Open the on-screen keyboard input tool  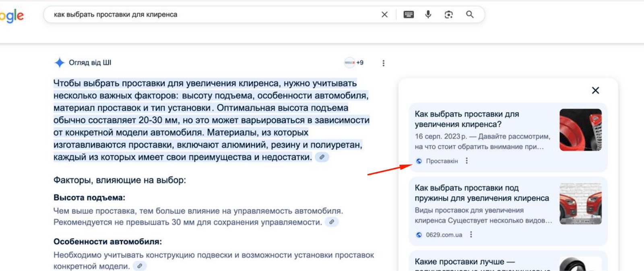pyautogui.click(x=409, y=14)
